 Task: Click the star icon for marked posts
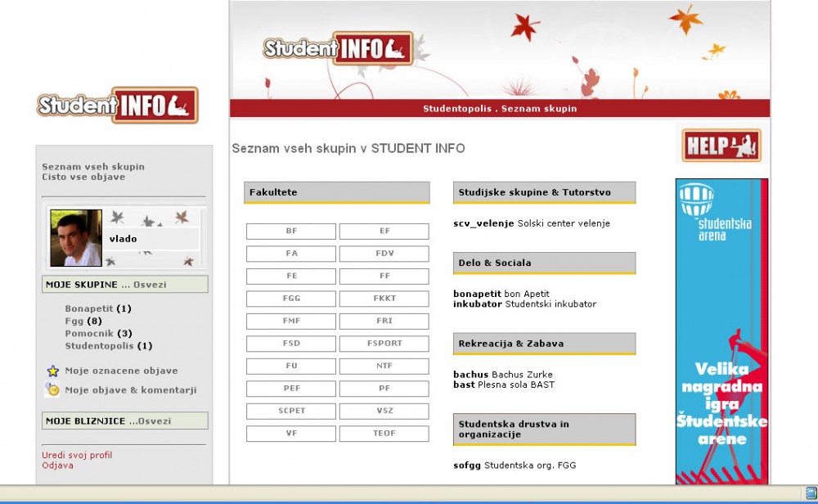[x=52, y=371]
